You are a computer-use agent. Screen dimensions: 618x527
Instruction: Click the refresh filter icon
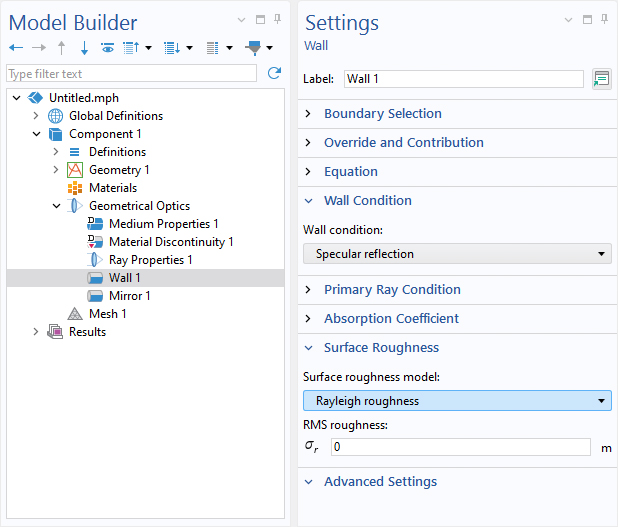tap(274, 73)
